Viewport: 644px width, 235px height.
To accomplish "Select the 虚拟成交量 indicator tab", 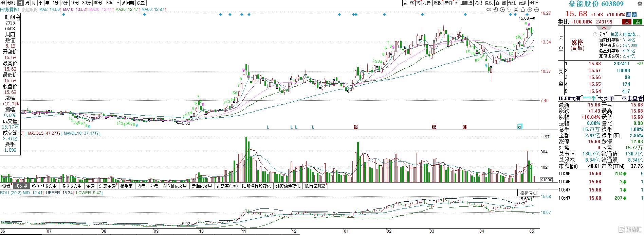I will (71, 186).
